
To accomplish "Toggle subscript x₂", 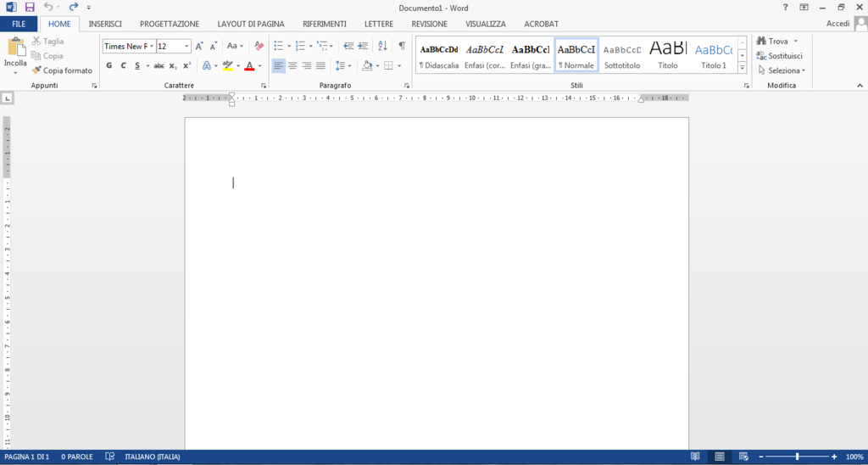I will pyautogui.click(x=173, y=65).
